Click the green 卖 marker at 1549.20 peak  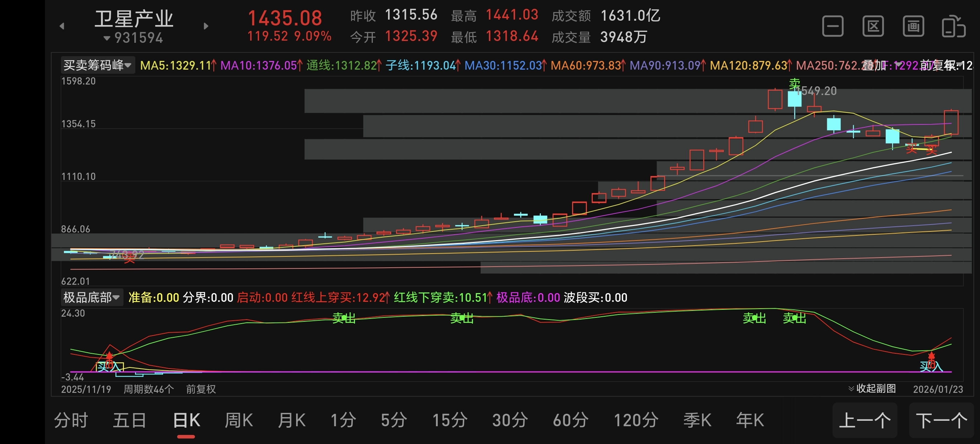pyautogui.click(x=795, y=83)
